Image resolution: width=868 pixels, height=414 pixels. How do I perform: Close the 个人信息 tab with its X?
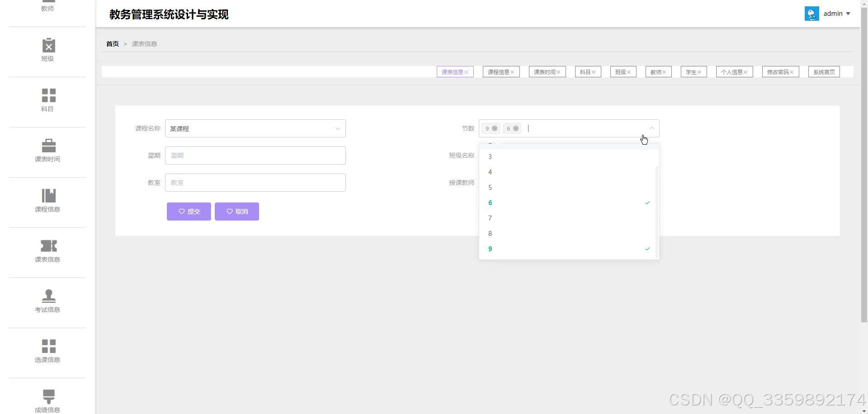[745, 72]
